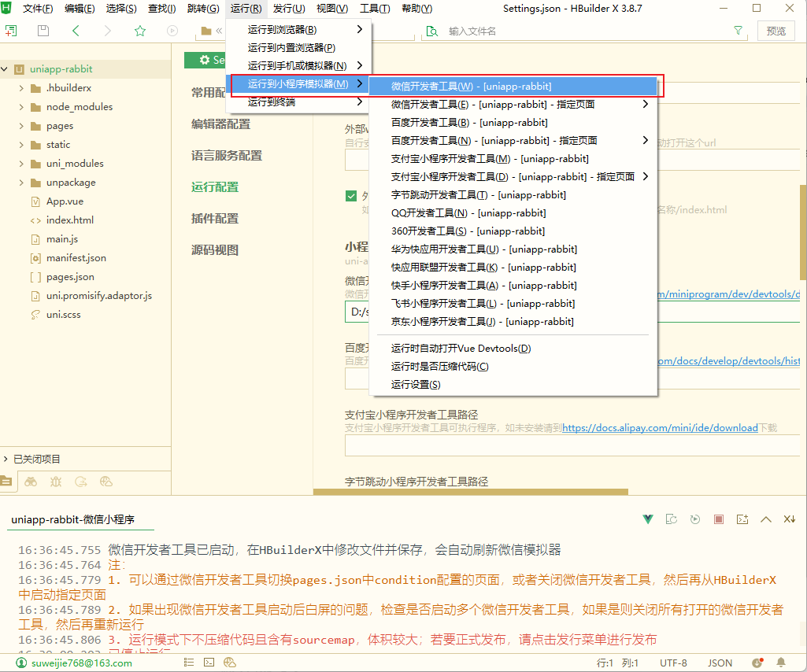Expand the node_modules folder
The width and height of the screenshot is (807, 672).
21,107
